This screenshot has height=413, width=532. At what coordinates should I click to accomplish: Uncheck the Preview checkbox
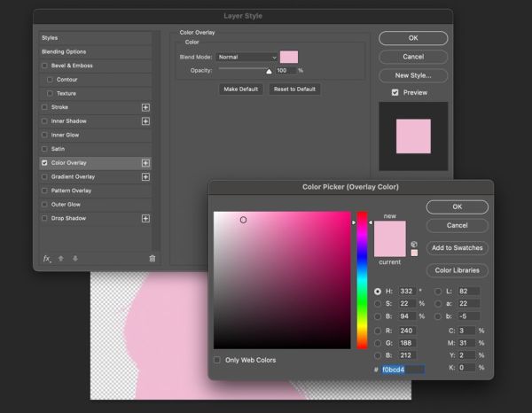click(x=395, y=92)
